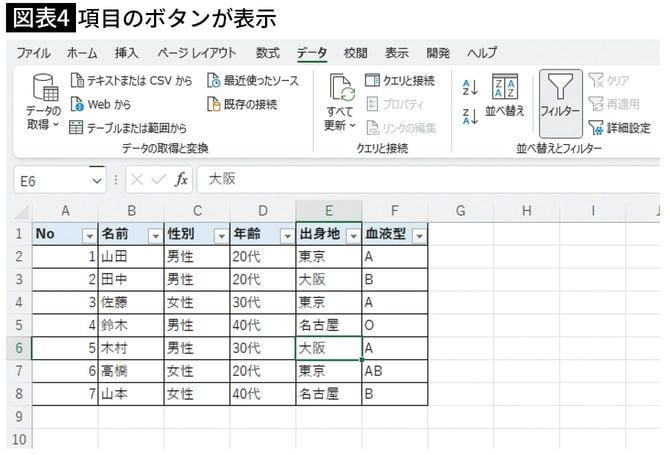Screen dimensions: 670x455
Task: Click the プロパティ button
Action: pos(395,104)
